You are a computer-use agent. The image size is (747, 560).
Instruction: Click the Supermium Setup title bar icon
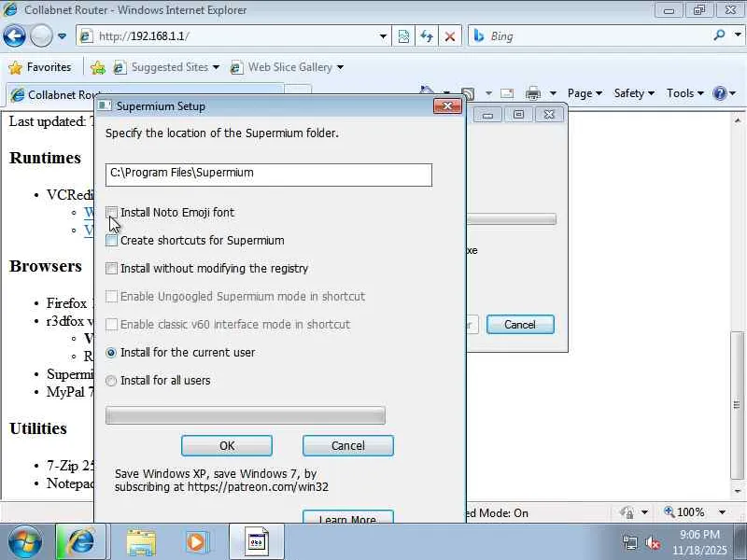tap(104, 105)
